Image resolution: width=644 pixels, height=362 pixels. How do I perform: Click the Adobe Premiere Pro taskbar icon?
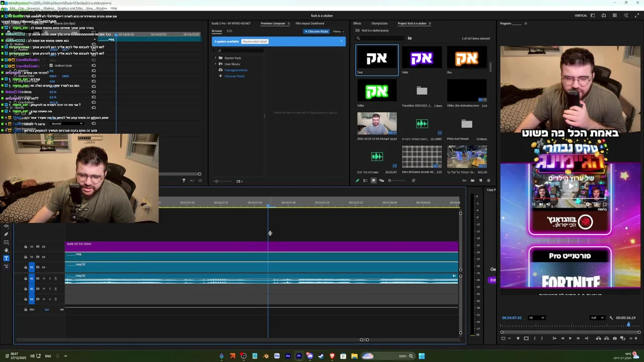pos(299,356)
